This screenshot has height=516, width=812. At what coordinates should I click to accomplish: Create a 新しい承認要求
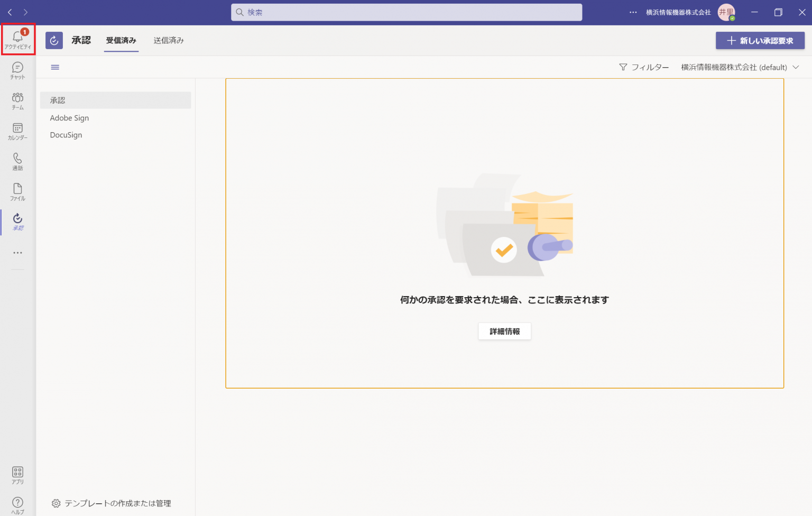760,40
